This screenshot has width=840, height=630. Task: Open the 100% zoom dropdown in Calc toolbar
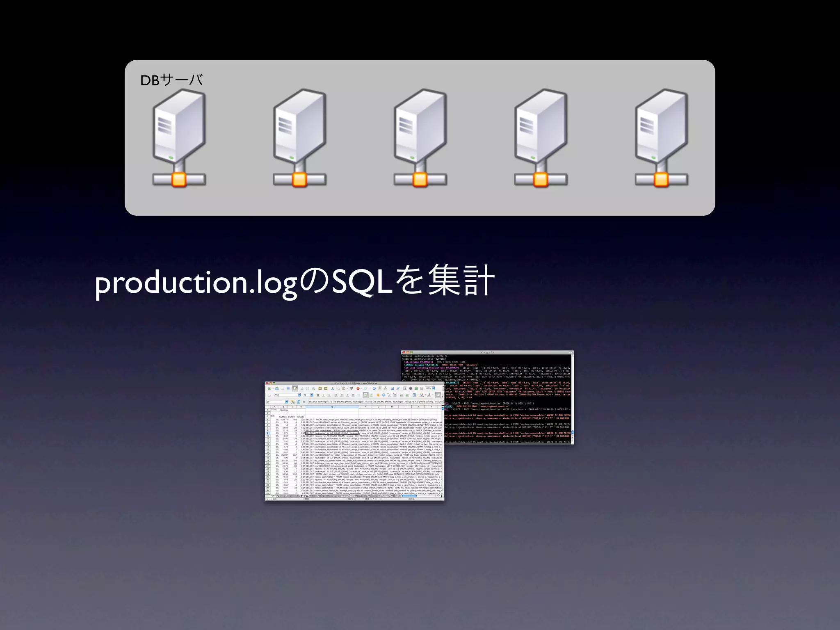pos(434,388)
